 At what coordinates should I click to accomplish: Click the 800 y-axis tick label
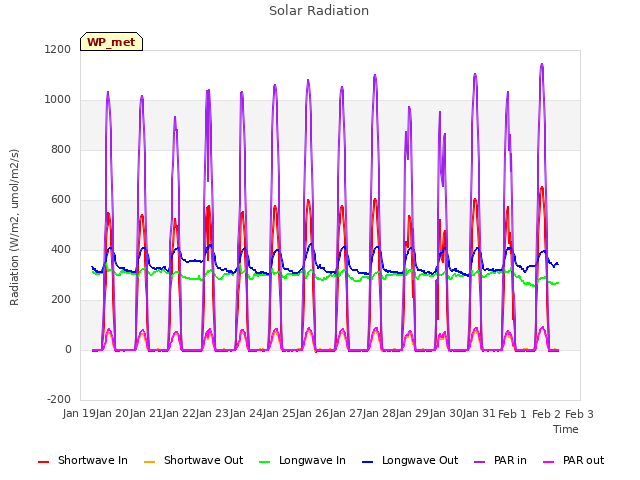point(61,149)
